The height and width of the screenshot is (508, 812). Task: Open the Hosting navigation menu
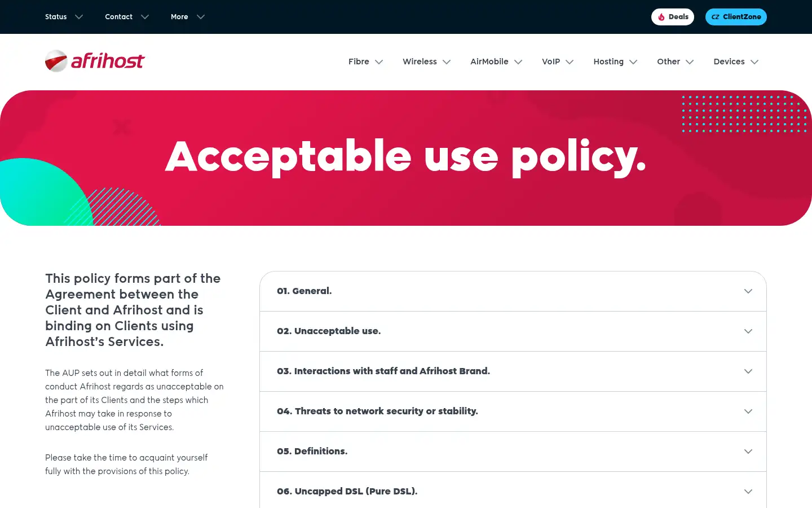pos(615,62)
